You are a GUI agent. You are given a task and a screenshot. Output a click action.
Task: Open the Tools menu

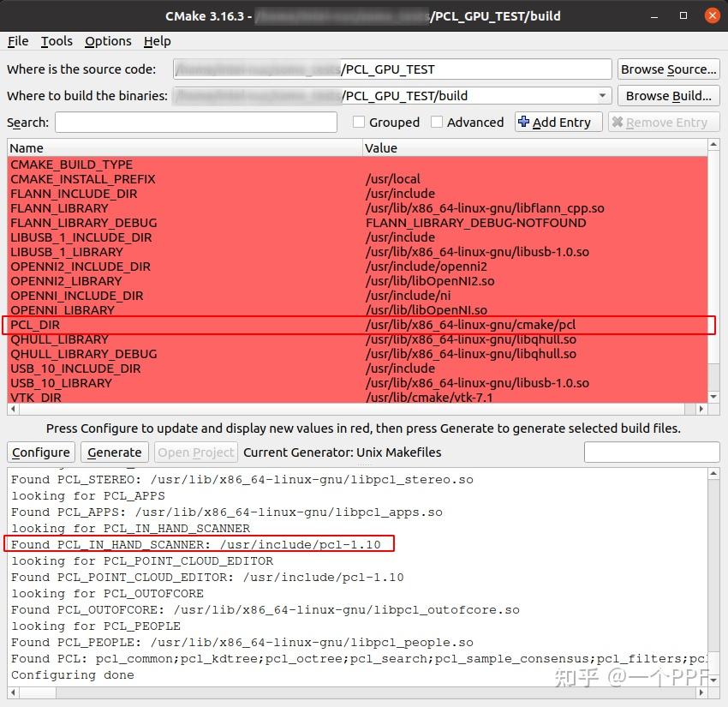click(x=57, y=40)
